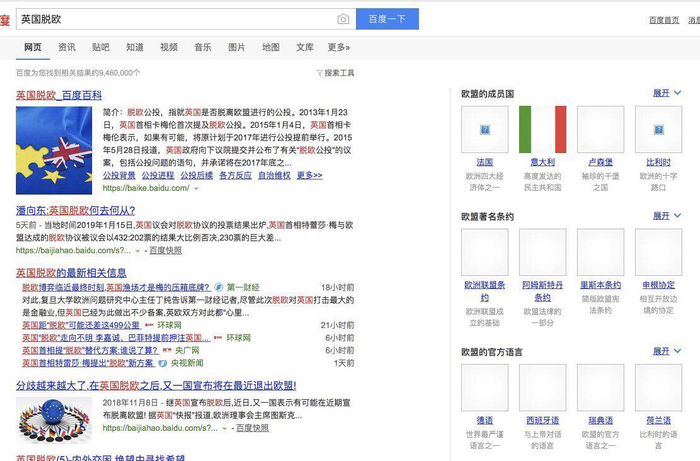Screen dimensions: 700x461
Task: Expand the 欧盟著名条约 section
Action: point(667,216)
